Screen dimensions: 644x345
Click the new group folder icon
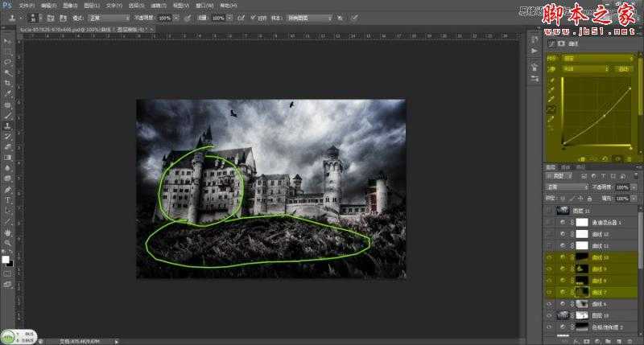[608, 341]
